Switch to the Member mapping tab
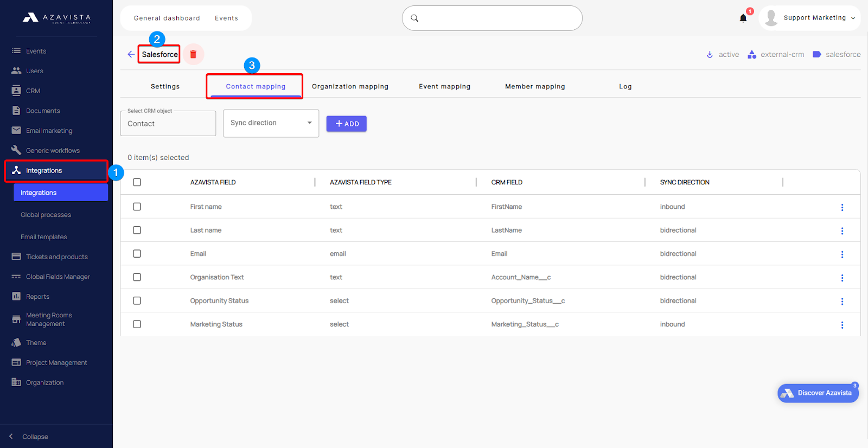 tap(535, 86)
